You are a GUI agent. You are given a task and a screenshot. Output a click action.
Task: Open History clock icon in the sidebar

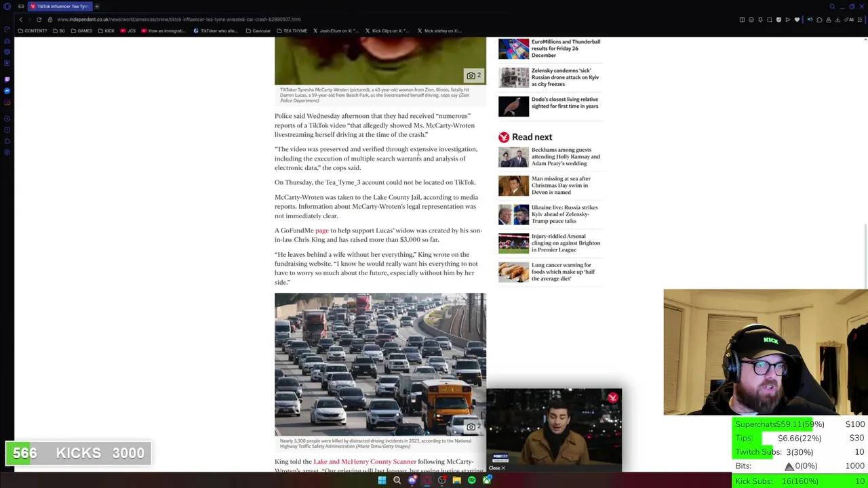7,129
